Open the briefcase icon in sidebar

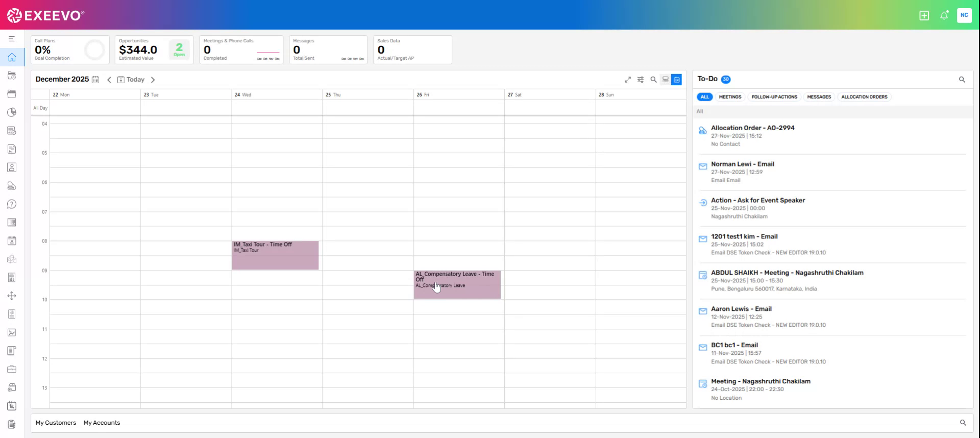click(12, 369)
